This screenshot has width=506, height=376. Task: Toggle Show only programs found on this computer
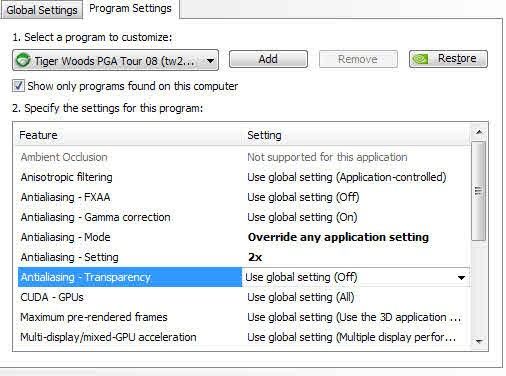18,86
